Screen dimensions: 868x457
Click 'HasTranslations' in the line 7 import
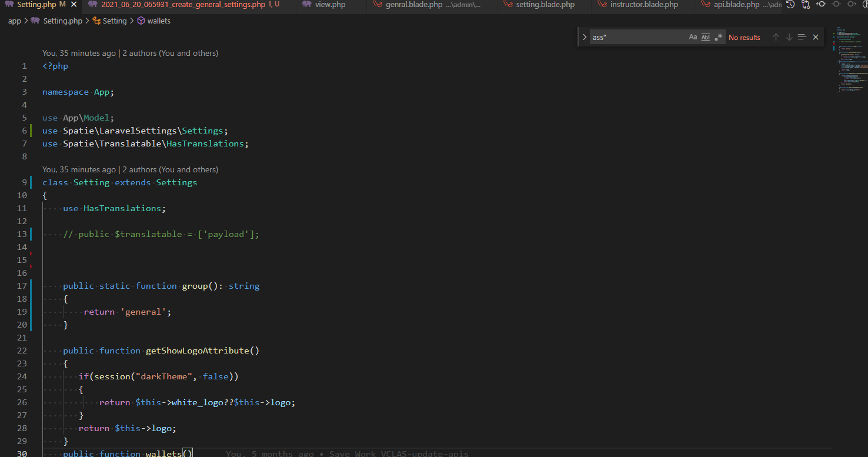pos(205,144)
